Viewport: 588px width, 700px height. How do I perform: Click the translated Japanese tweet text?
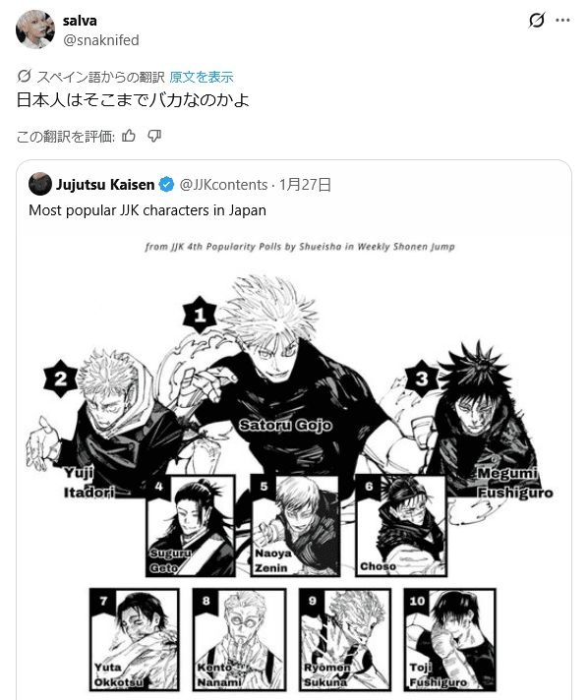pos(133,100)
